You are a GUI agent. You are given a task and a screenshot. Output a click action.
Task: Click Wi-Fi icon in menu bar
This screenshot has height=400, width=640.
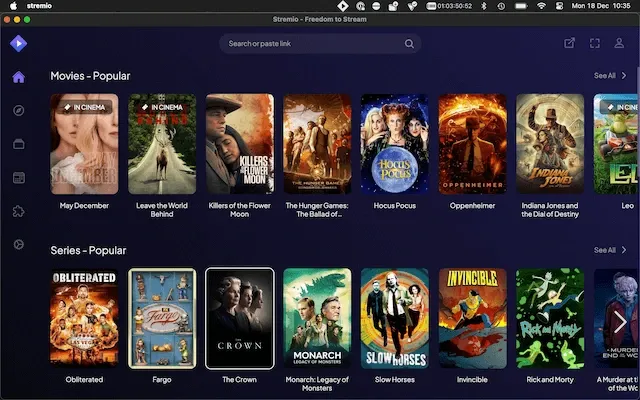pos(541,6)
